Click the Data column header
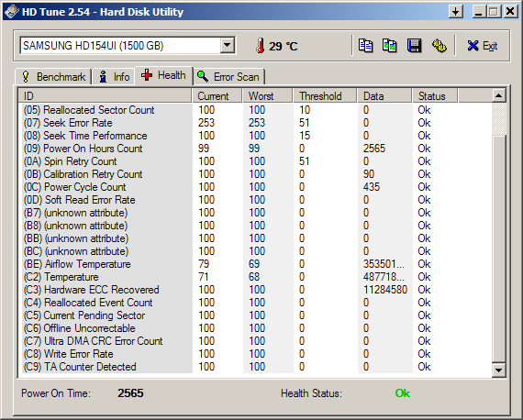 pyautogui.click(x=384, y=96)
